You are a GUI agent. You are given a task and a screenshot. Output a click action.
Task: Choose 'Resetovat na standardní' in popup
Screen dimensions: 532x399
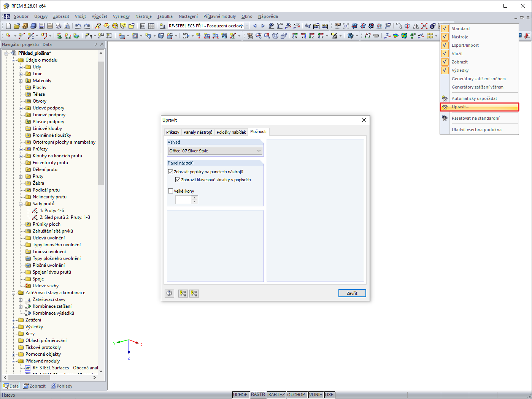click(479, 118)
